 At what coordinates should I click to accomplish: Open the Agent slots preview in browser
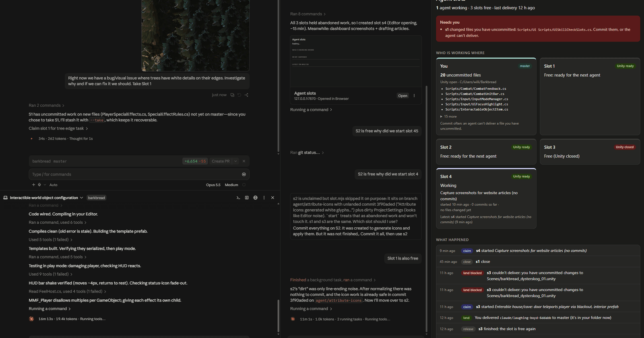tap(402, 96)
